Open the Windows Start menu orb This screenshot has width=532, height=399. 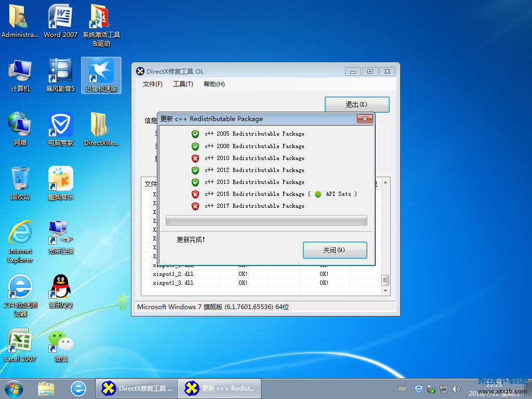point(14,389)
